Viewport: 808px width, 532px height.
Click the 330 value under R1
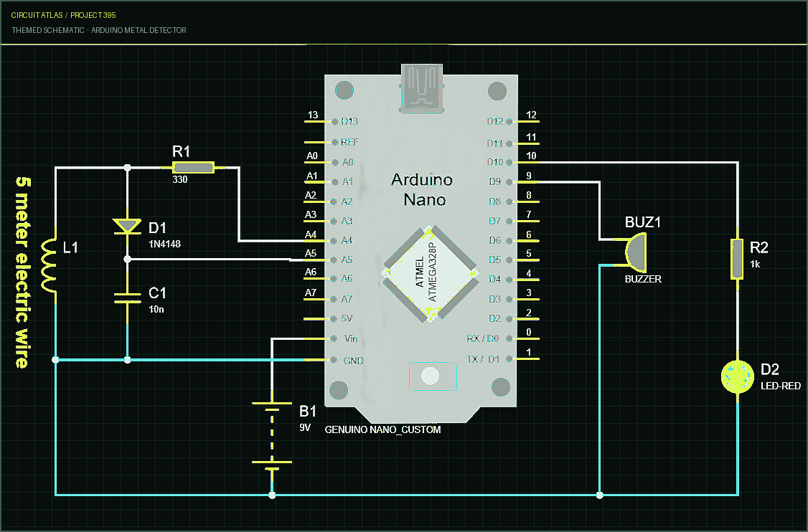[180, 180]
